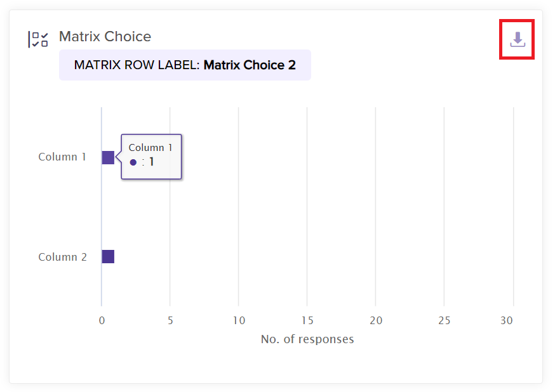The height and width of the screenshot is (392, 555).
Task: Select the Column 2 purple bar
Action: click(x=108, y=257)
